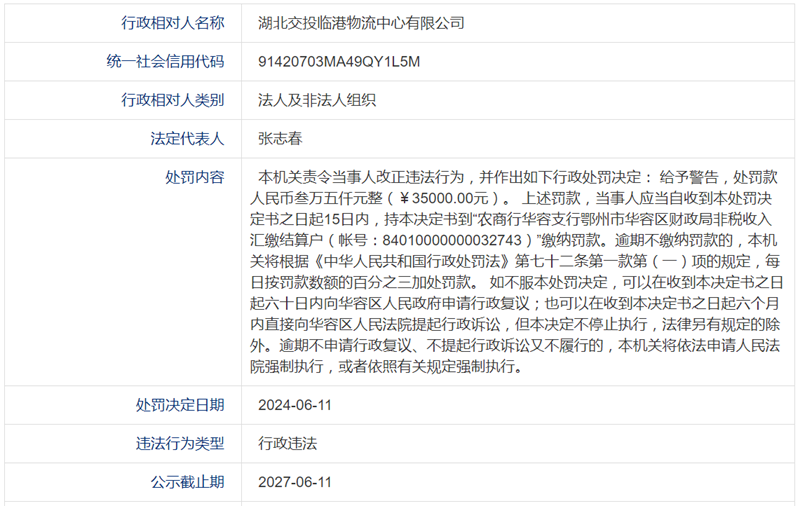Click the decision date 2024-06-11

point(294,405)
